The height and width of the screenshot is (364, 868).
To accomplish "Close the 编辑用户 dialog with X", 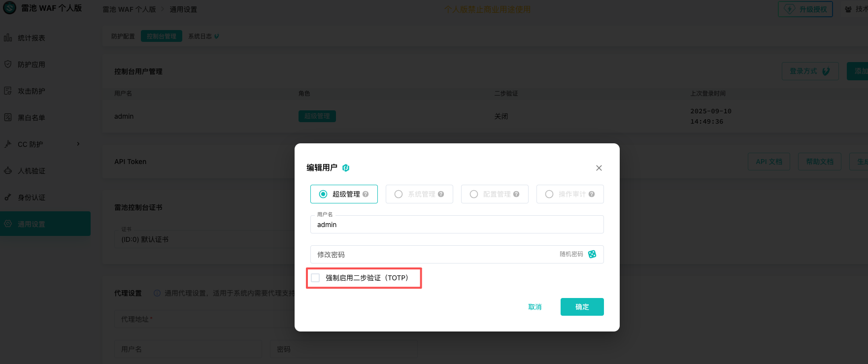I will [599, 168].
